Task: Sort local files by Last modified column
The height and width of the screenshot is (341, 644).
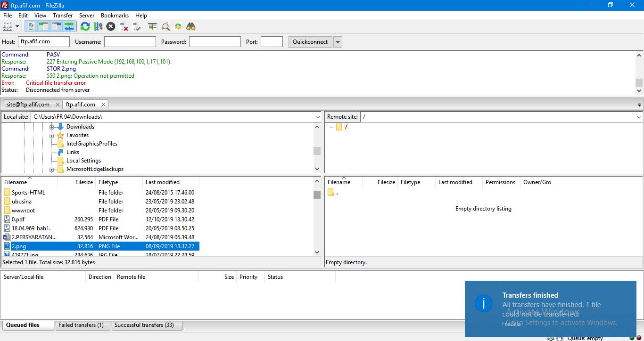Action: click(171, 182)
